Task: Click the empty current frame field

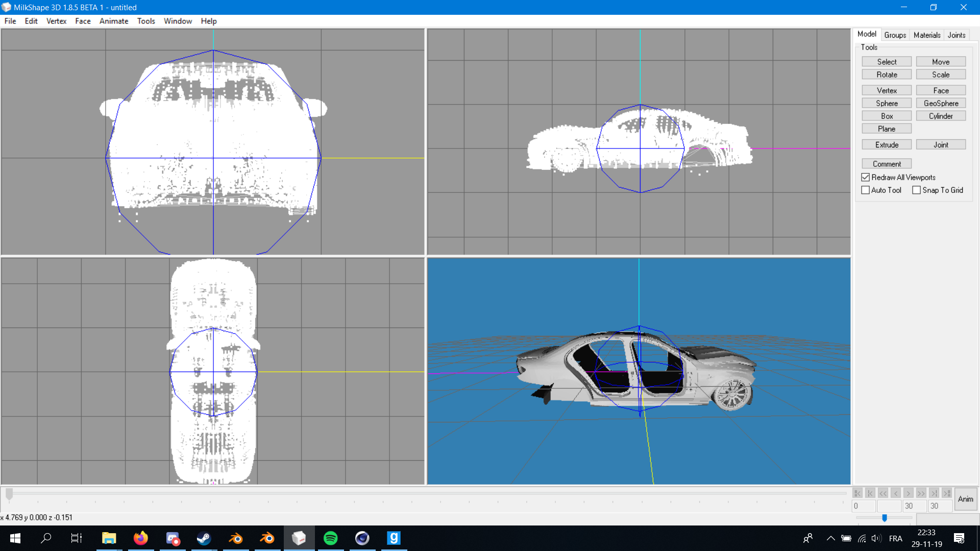Action: [x=889, y=506]
